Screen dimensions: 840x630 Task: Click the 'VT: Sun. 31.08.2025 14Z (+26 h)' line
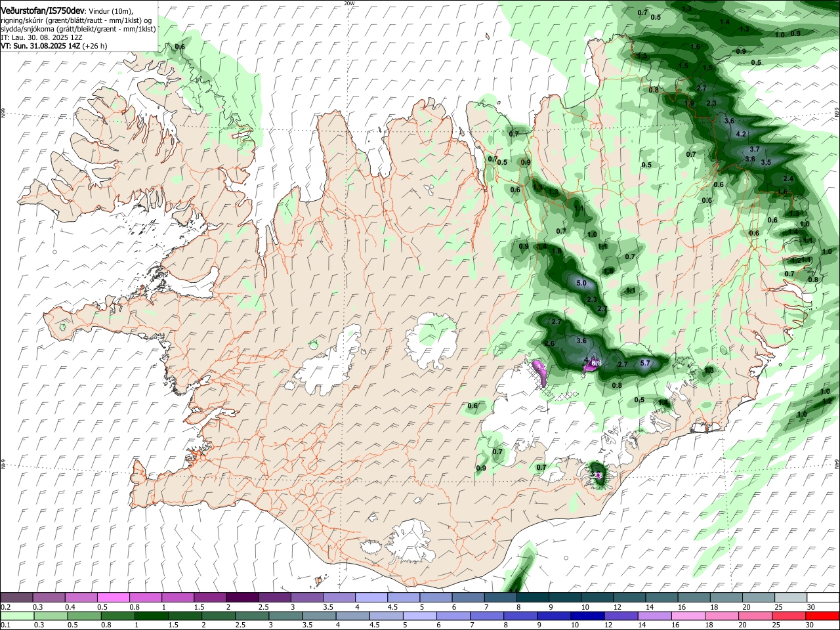coord(54,47)
